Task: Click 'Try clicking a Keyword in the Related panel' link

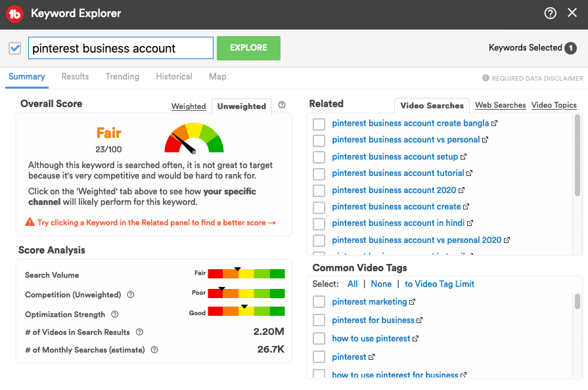Action: coord(157,223)
